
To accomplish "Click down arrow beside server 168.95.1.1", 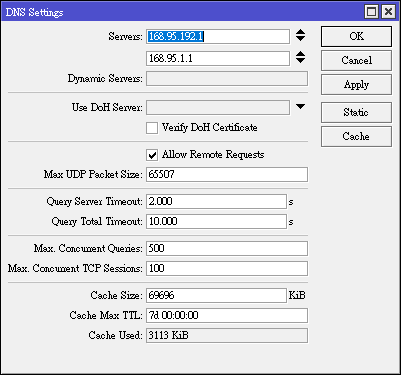I will click(300, 61).
